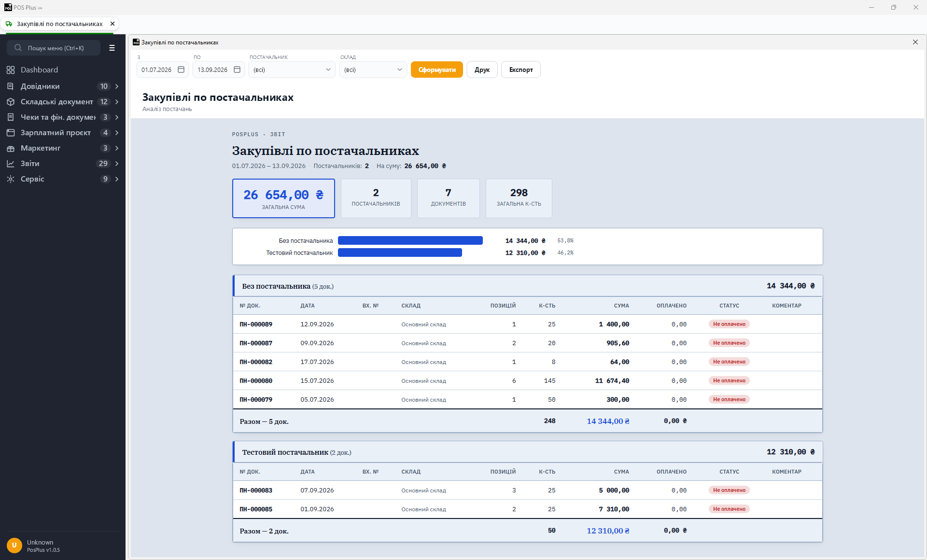Expand the Зарплатний проєкт chevron

coord(117,133)
